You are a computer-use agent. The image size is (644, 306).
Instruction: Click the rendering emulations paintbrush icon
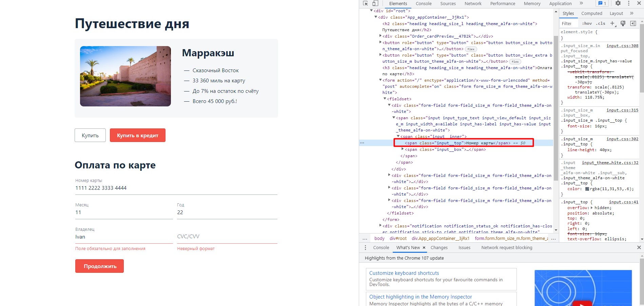[x=623, y=23]
